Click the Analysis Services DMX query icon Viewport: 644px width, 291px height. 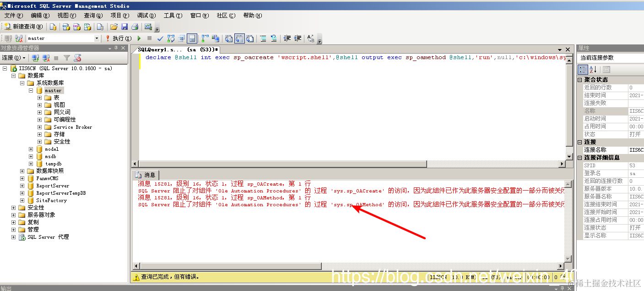click(x=76, y=27)
